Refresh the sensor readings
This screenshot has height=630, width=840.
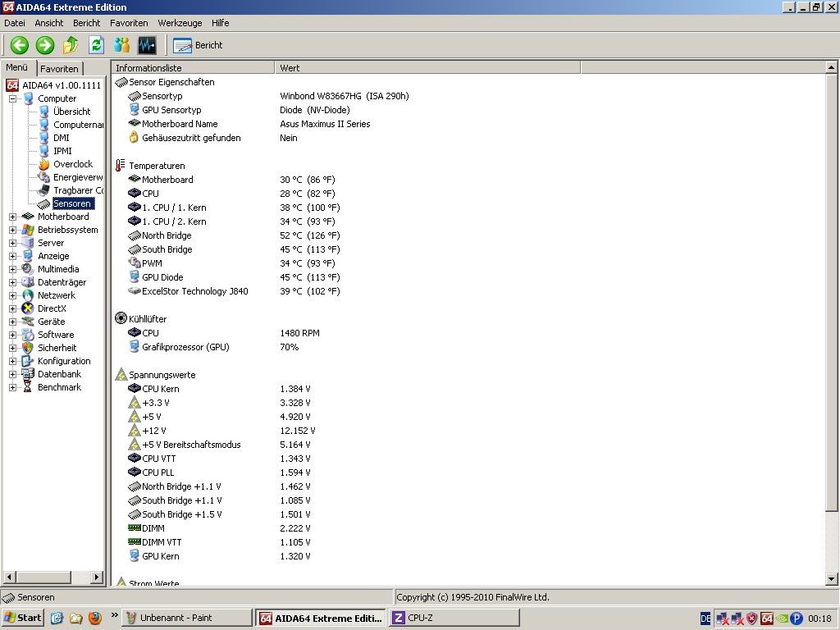(97, 45)
